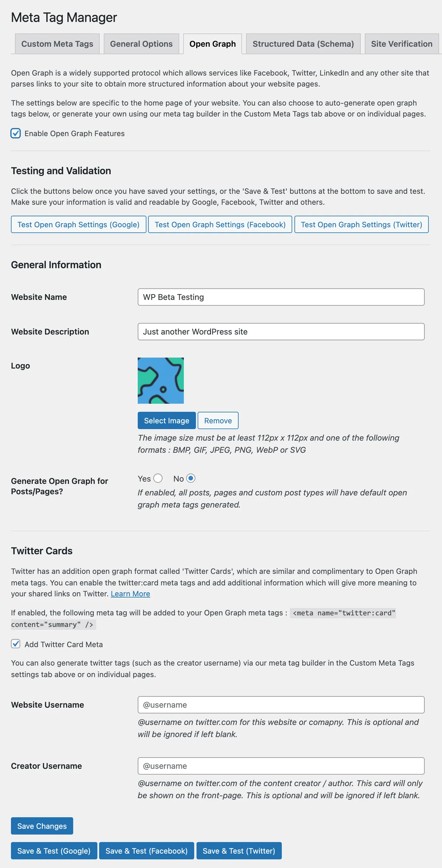Click Test Open Graph Settings (Google) button
The image size is (442, 868).
pyautogui.click(x=78, y=224)
